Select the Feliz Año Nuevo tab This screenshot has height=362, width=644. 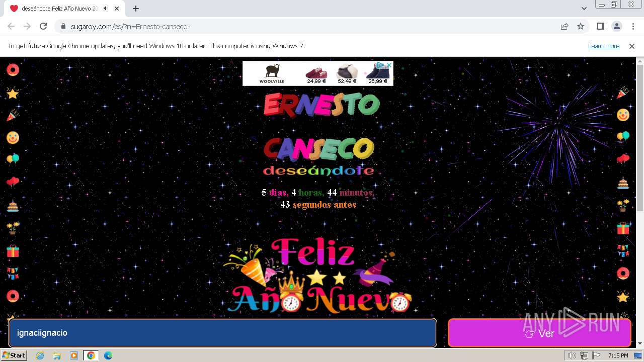[x=65, y=9]
